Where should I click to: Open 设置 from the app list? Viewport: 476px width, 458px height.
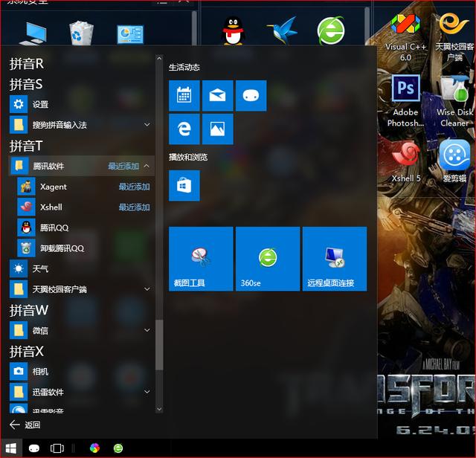40,104
